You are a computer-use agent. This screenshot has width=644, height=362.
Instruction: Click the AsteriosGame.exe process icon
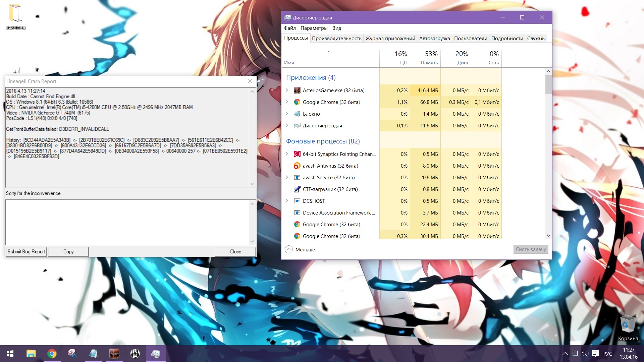pos(297,90)
